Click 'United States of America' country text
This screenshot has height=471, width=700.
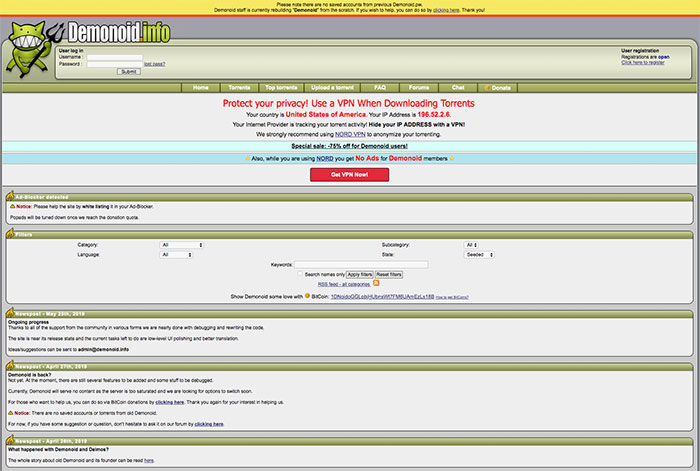pyautogui.click(x=325, y=114)
